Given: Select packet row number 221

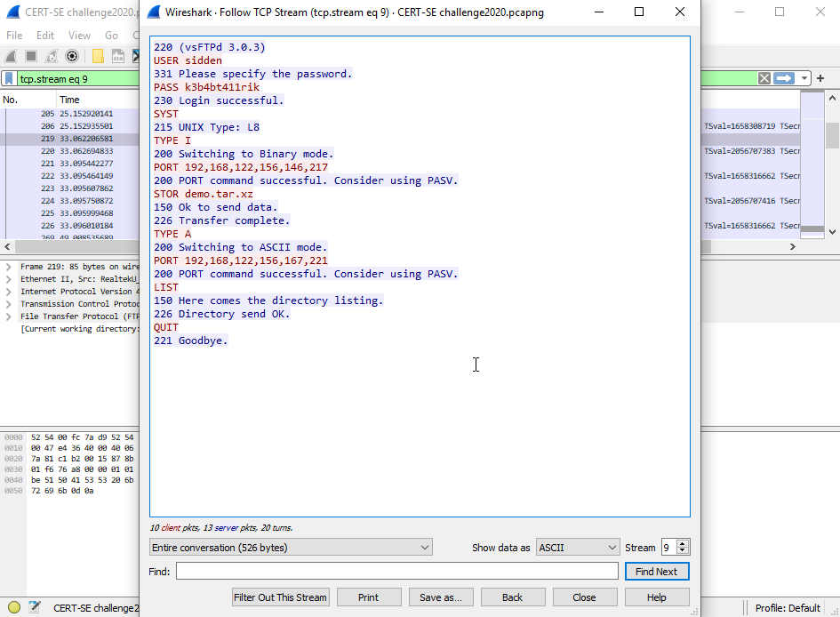Looking at the screenshot, I should (69, 164).
